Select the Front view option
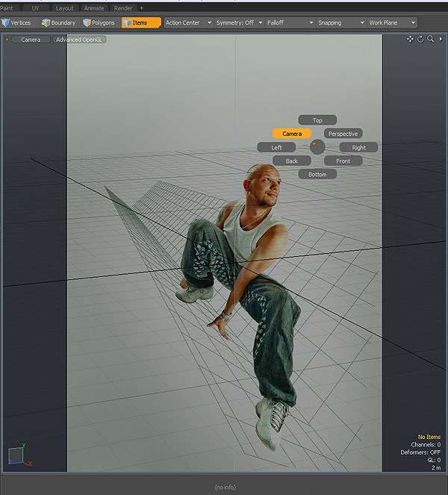Viewport: 448px width, 495px height. coord(343,161)
